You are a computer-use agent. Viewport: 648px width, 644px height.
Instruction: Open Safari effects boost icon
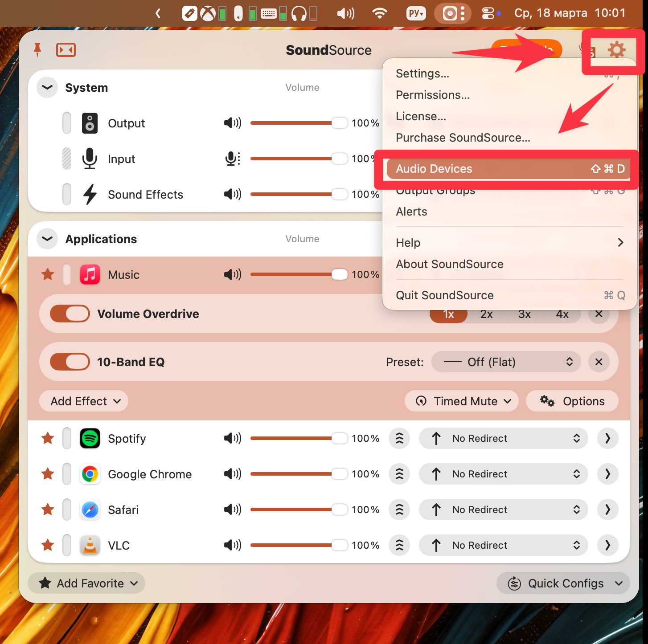[x=399, y=509]
